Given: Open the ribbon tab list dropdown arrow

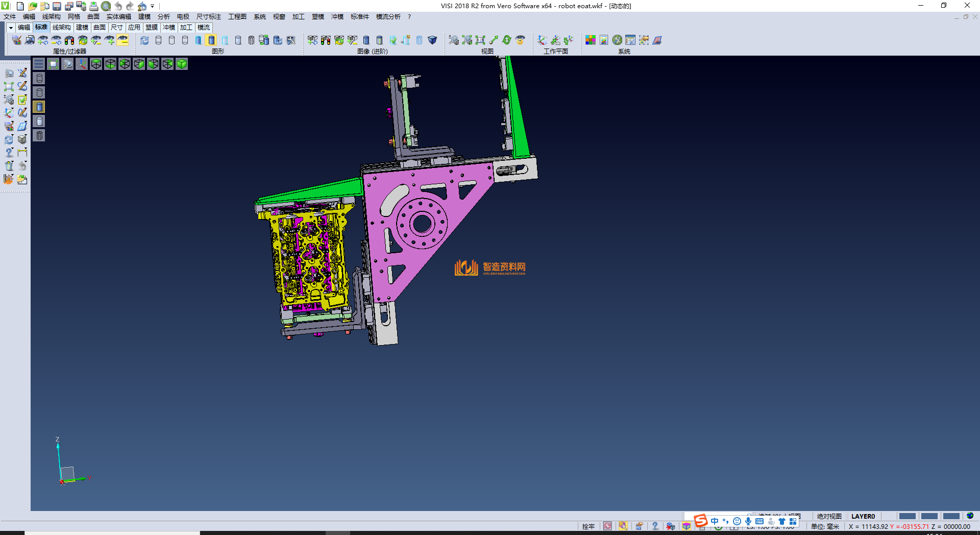Looking at the screenshot, I should point(11,28).
